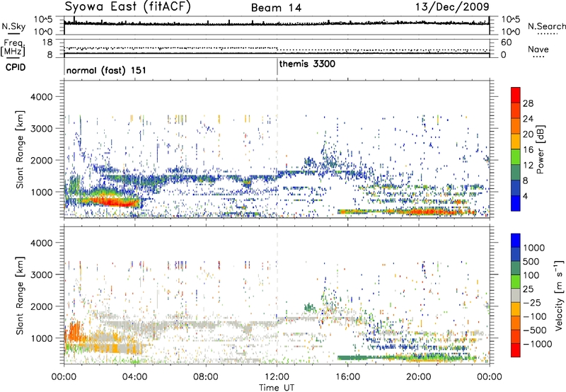Click the "12" label on the Power colorbar

[x=528, y=166]
